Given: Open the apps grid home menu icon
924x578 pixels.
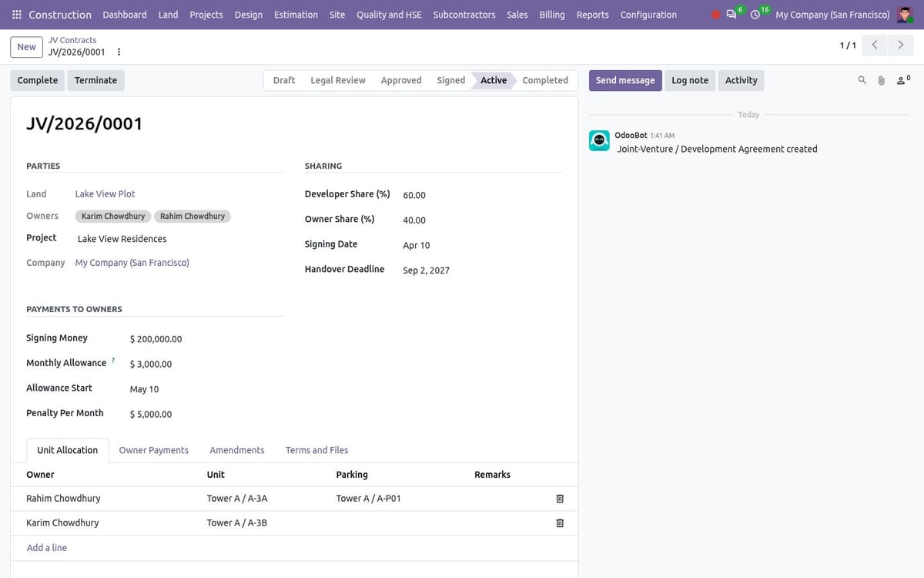Looking at the screenshot, I should (17, 15).
